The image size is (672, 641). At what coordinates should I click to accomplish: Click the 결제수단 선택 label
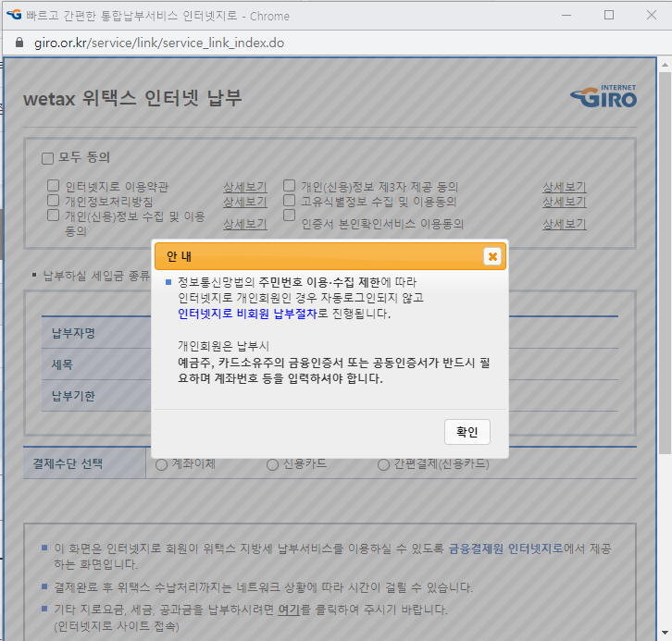point(68,463)
